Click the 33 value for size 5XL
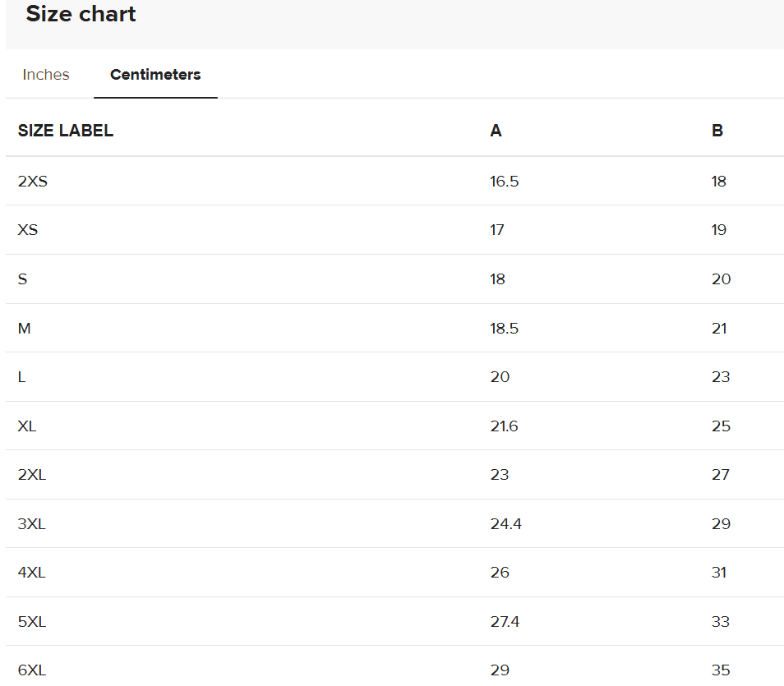The width and height of the screenshot is (784, 686). point(721,622)
